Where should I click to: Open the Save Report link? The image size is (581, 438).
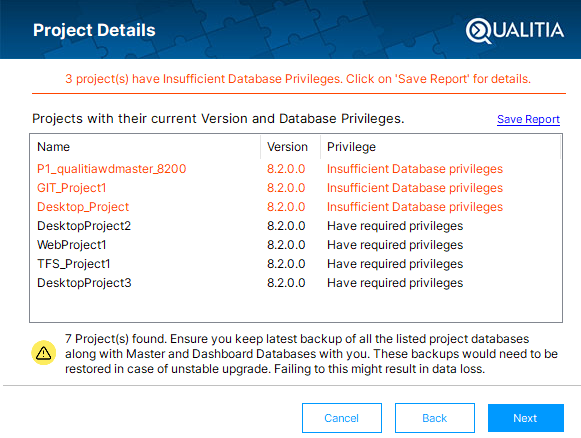pyautogui.click(x=528, y=119)
